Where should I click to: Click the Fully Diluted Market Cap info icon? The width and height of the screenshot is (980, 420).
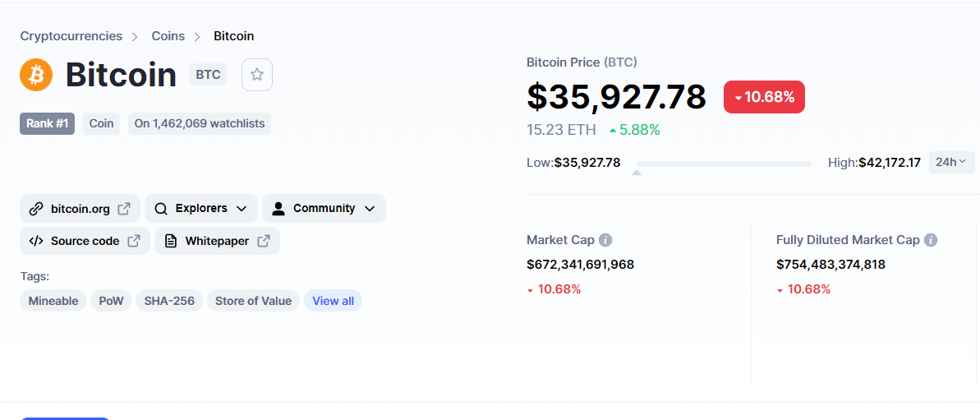coord(931,240)
